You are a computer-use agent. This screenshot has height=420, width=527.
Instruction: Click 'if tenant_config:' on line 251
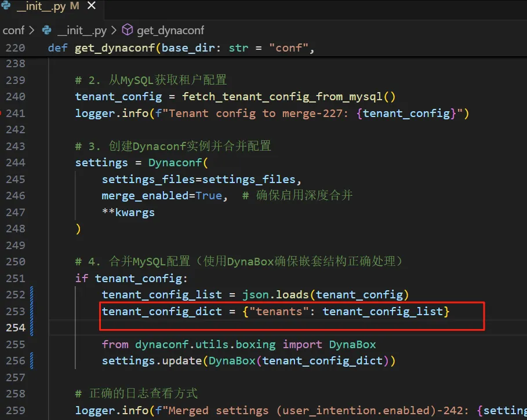131,278
